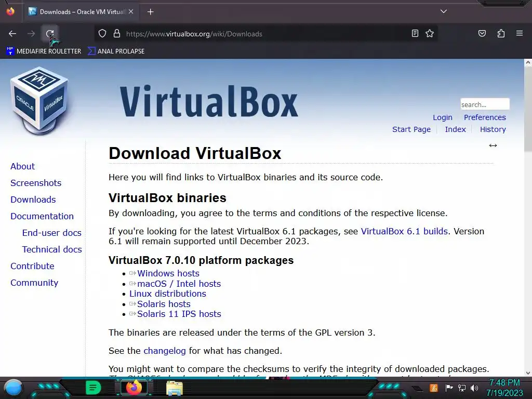Click the Download VirtualBox heading
Image resolution: width=532 pixels, height=399 pixels.
(x=195, y=153)
